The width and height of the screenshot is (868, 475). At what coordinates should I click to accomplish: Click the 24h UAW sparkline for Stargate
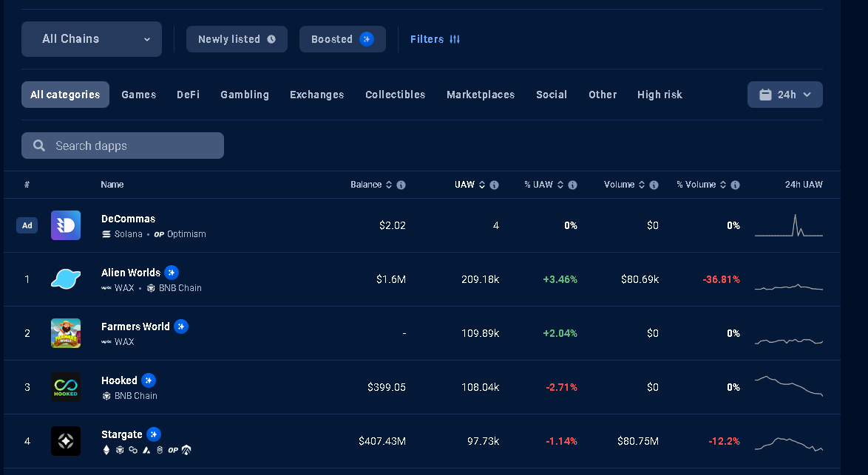[789, 444]
